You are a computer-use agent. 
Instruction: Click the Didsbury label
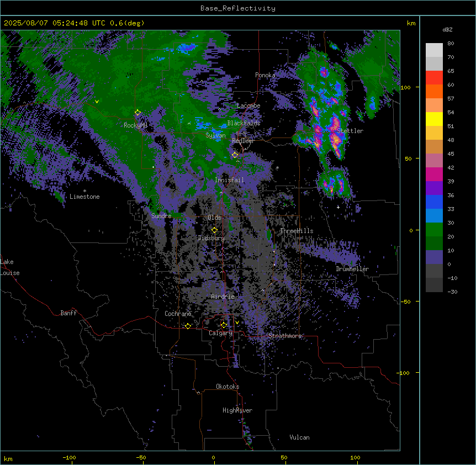pyautogui.click(x=211, y=238)
